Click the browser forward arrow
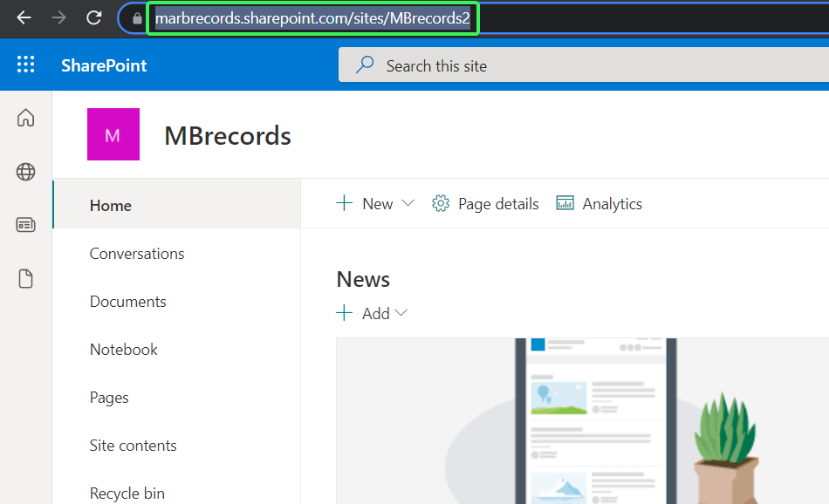 coord(58,18)
